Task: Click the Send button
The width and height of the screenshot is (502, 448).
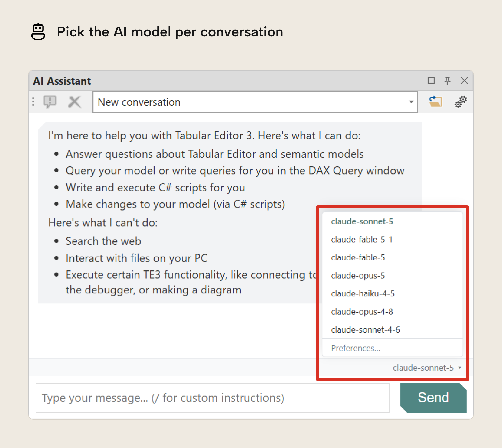Action: click(x=433, y=398)
